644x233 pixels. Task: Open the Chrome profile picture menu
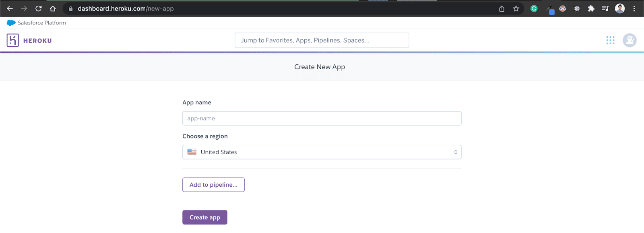(620, 8)
